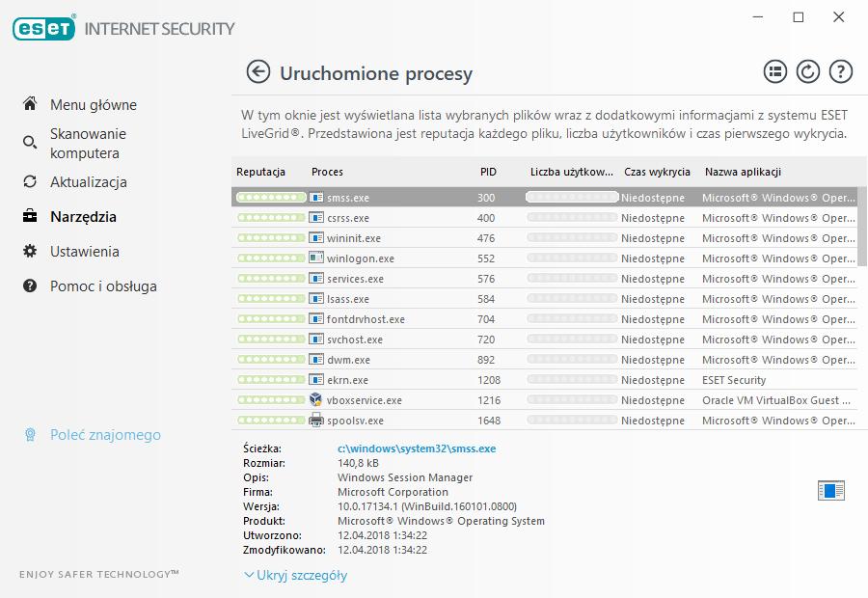
Task: Click the Poleć znajomego link
Action: pos(105,435)
